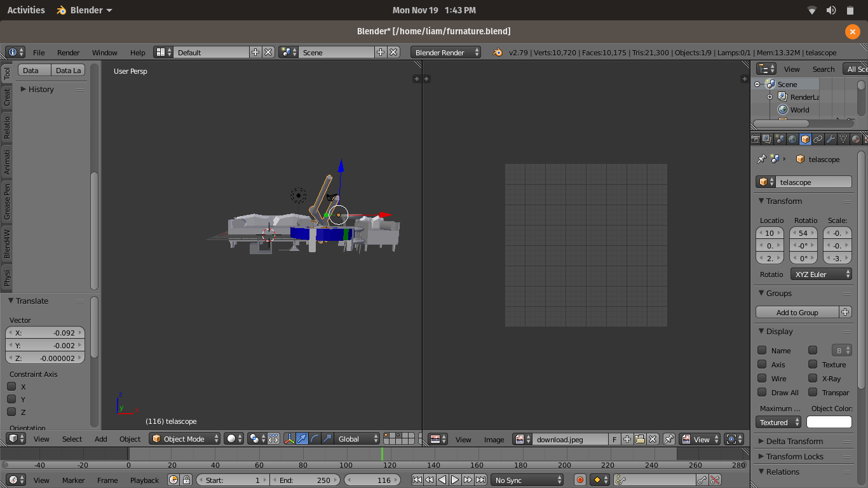The height and width of the screenshot is (488, 868).
Task: Tick the X-Ray display checkbox
Action: pyautogui.click(x=813, y=378)
